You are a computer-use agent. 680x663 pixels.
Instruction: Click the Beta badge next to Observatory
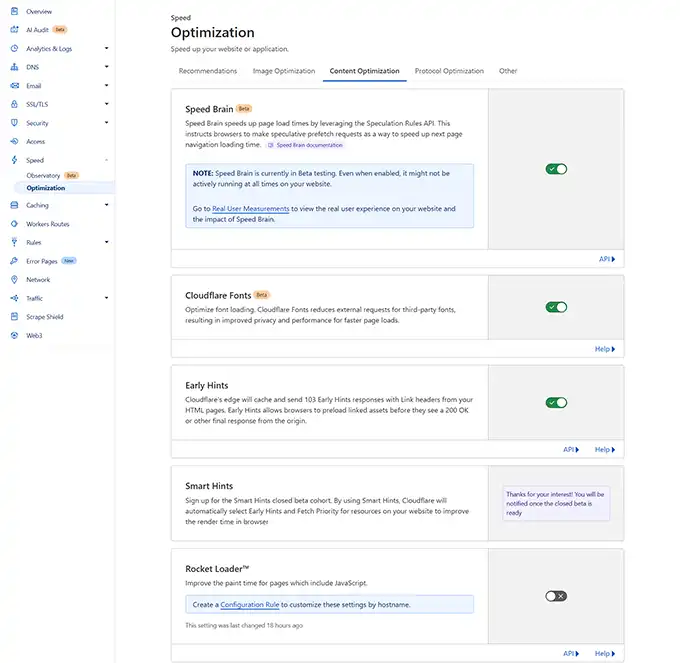(72, 175)
